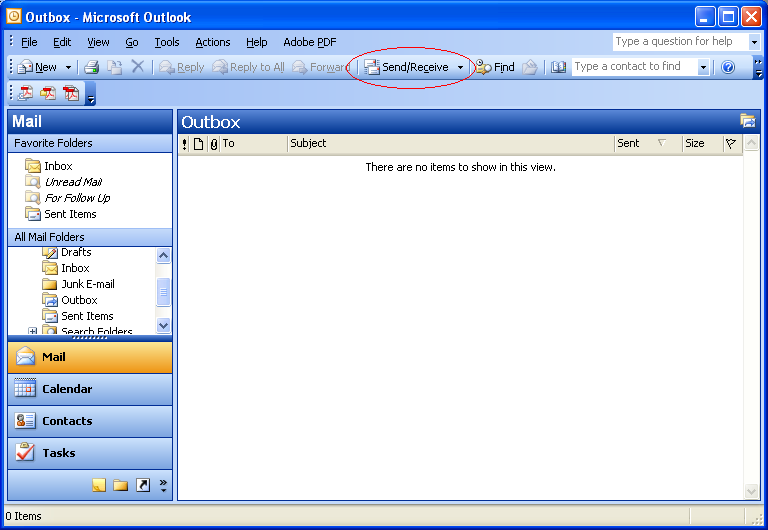
Task: Open the Go menu
Action: click(x=132, y=42)
